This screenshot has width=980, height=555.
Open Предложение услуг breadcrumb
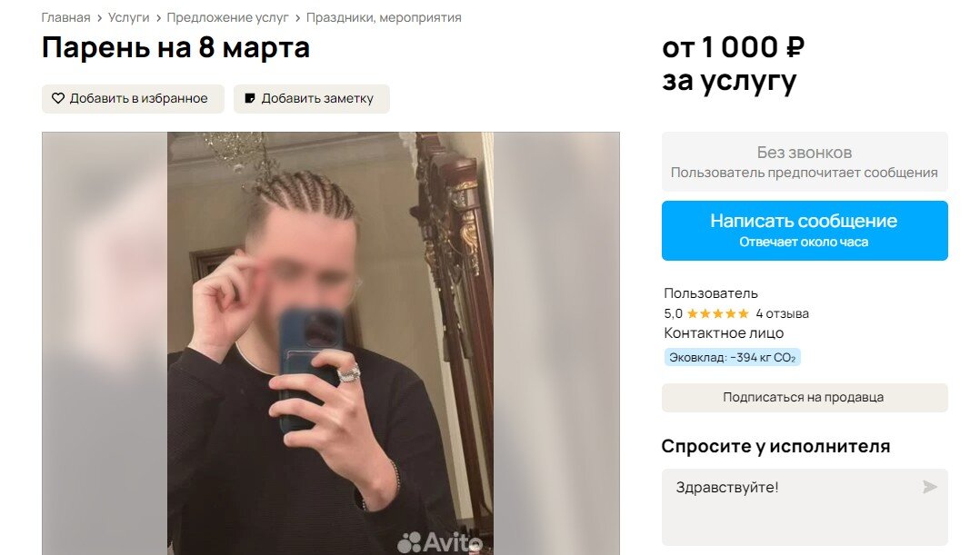227,17
